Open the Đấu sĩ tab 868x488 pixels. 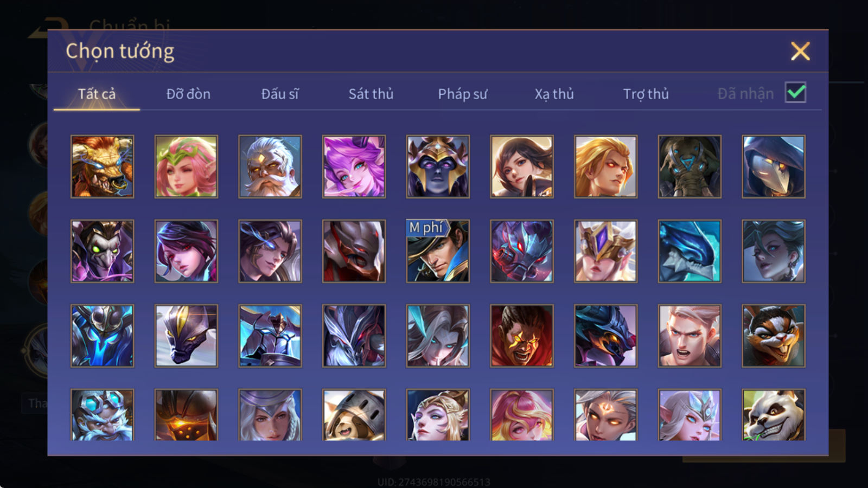[280, 94]
